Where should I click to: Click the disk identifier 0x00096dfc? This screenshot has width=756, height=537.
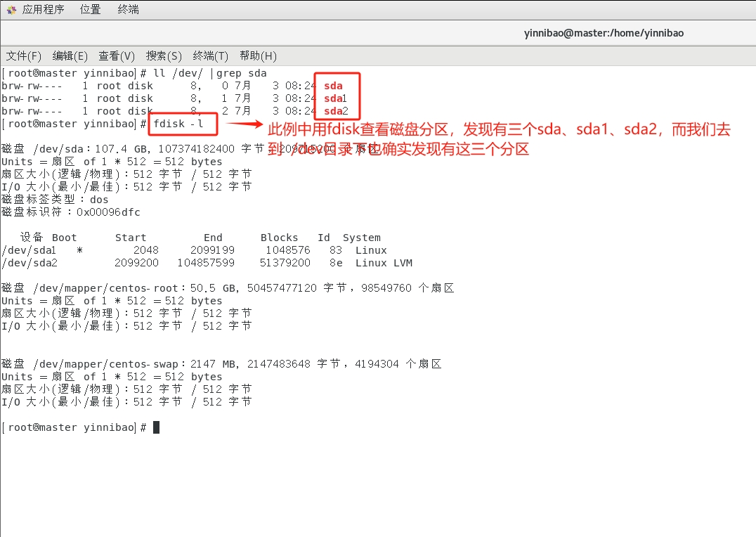[x=108, y=212]
